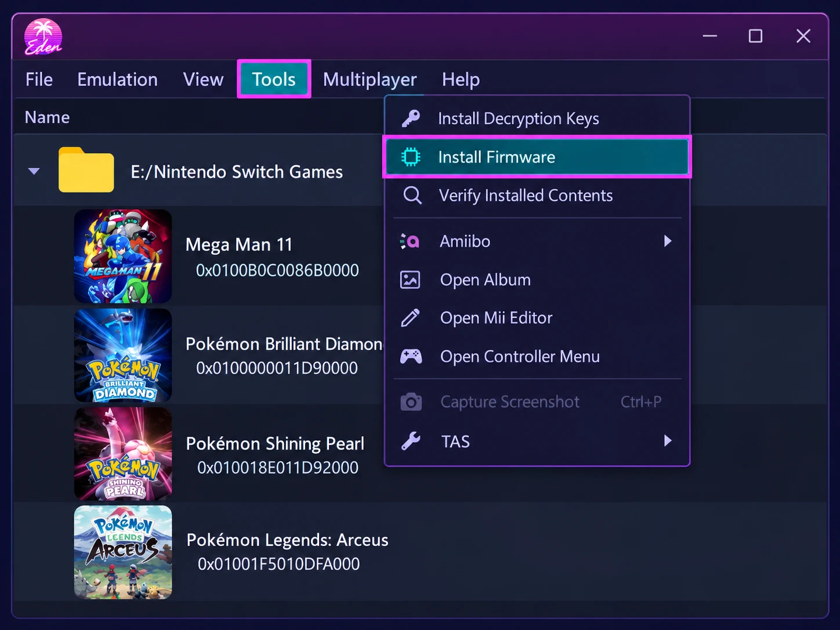This screenshot has width=840, height=630.
Task: Click the Pokémon Brilliant Diamond title text
Action: [x=284, y=344]
